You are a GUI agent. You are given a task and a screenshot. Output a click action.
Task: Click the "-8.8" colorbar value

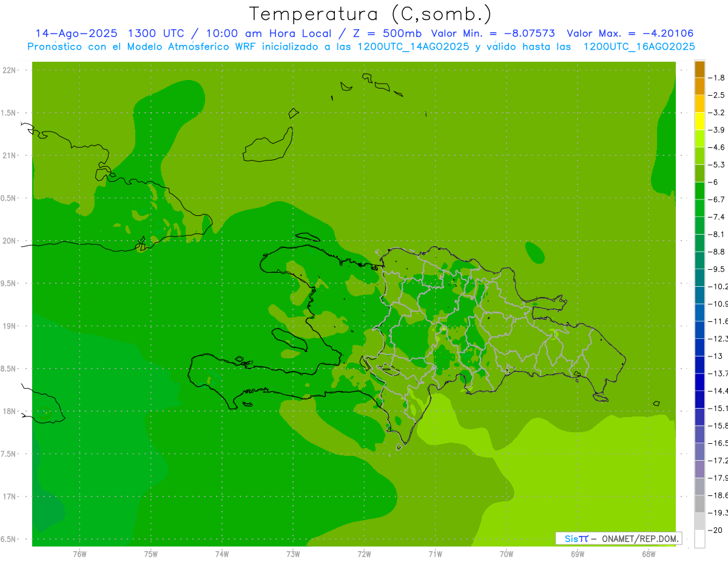[716, 252]
